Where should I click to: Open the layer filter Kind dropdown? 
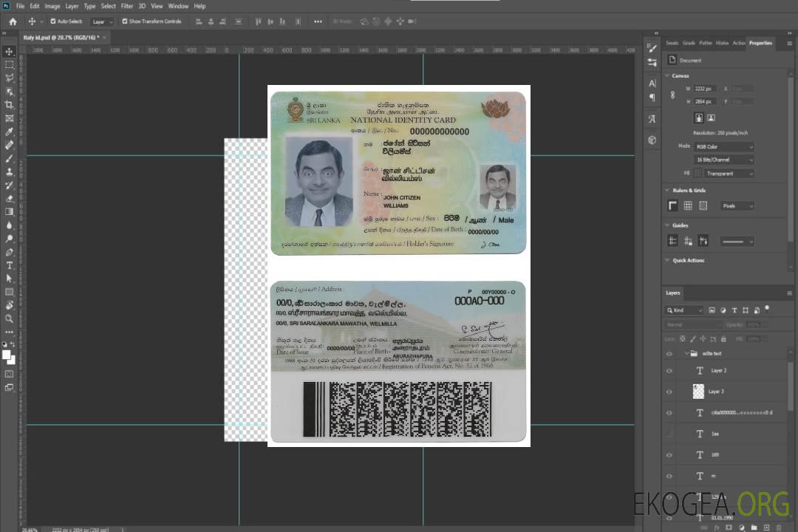(684, 310)
